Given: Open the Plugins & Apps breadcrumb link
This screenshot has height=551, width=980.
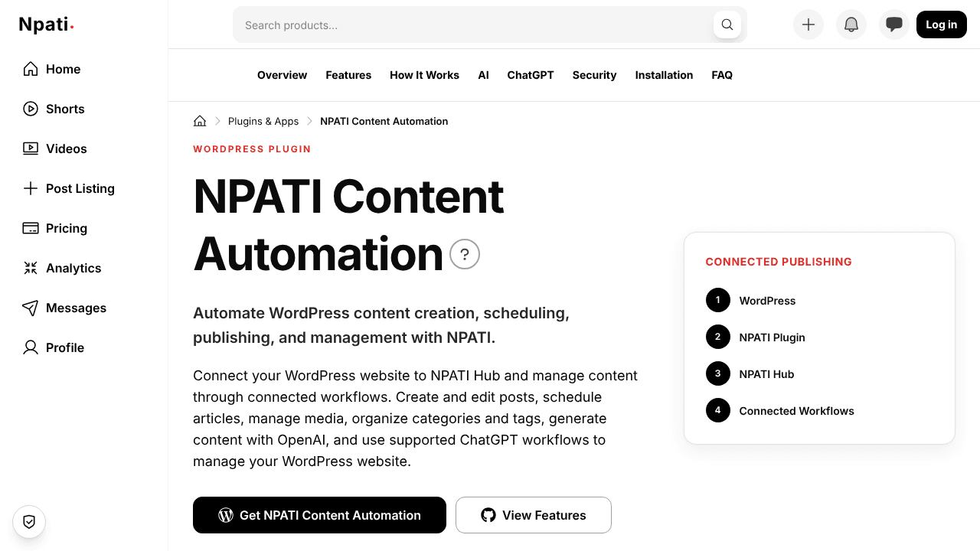Looking at the screenshot, I should 263,121.
